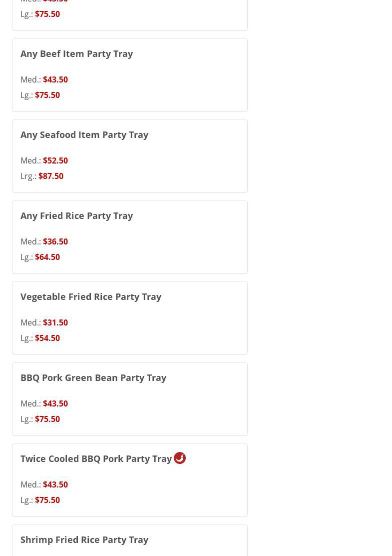Select the Any Seafood Item Party Tray title
392x556 pixels.
click(x=84, y=134)
